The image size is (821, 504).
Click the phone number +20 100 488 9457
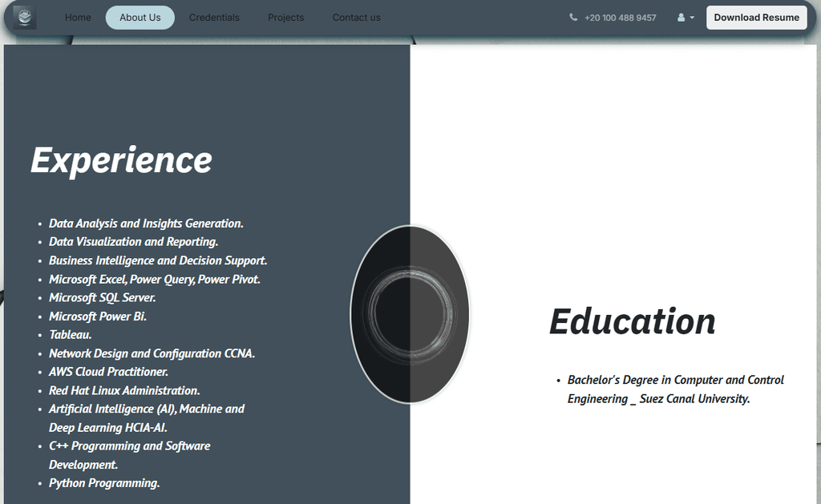620,18
